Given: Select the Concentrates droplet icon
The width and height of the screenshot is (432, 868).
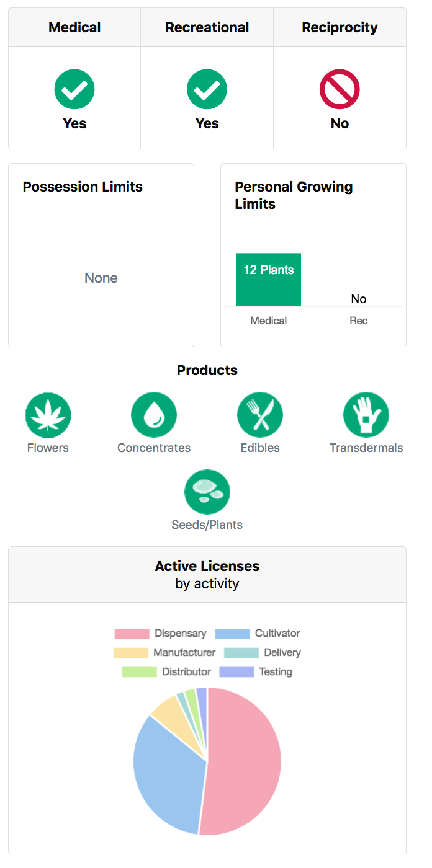Looking at the screenshot, I should [154, 415].
